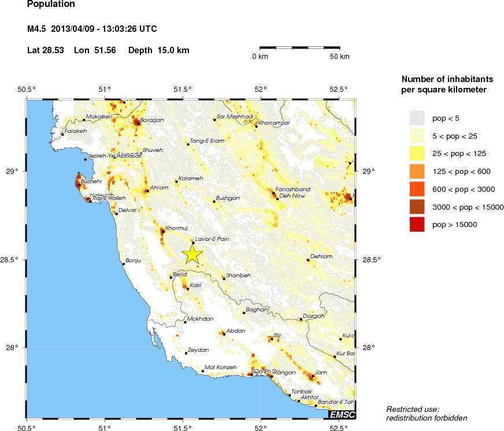Click the Borazjan city marker
The image size is (504, 431).
138,122
